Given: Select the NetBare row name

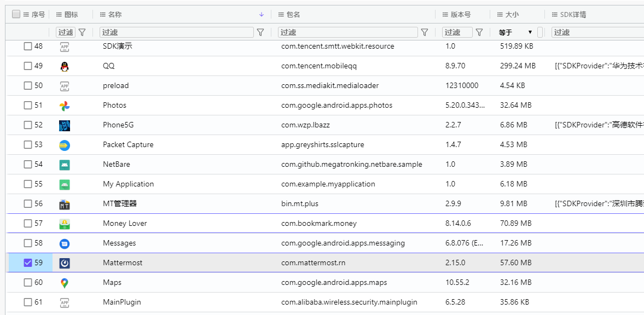Looking at the screenshot, I should (x=117, y=165).
